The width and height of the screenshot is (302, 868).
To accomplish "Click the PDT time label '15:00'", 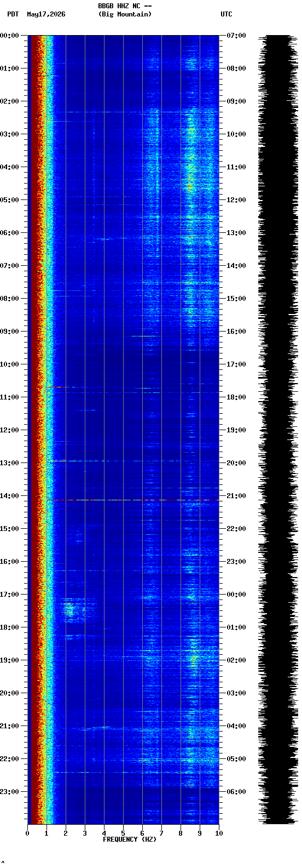I will [9, 529].
